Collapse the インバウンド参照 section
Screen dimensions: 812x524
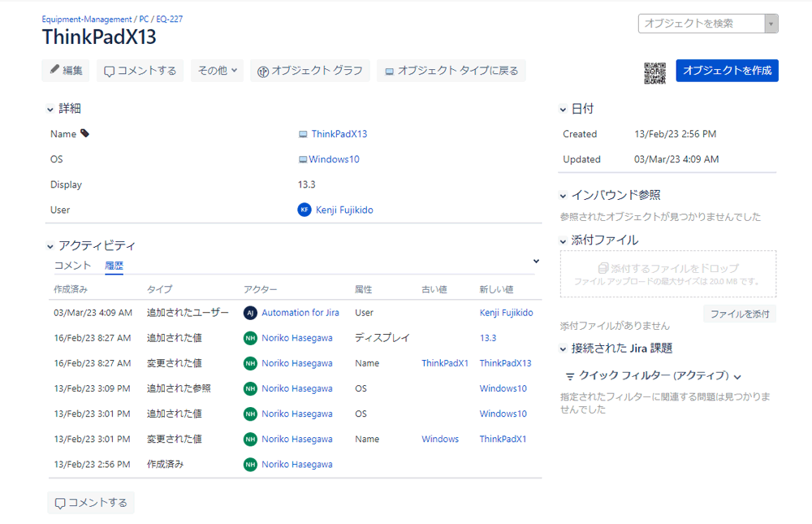coord(563,196)
